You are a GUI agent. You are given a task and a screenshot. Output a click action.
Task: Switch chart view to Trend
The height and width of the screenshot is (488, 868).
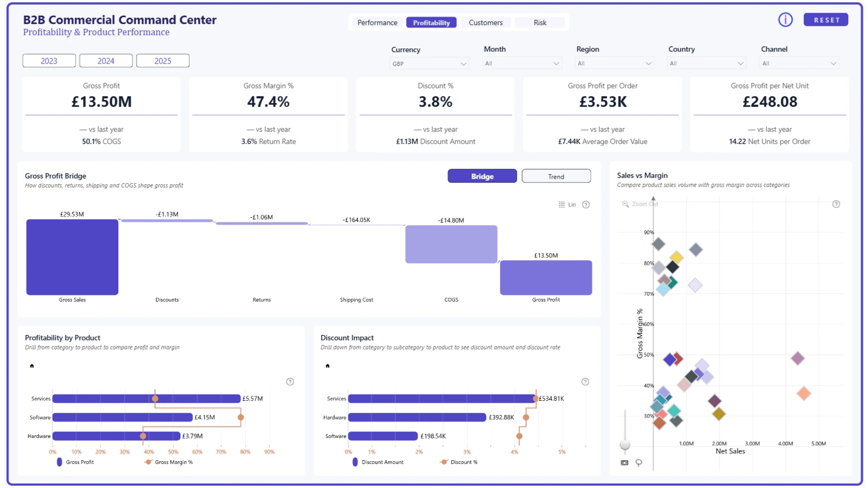(556, 176)
